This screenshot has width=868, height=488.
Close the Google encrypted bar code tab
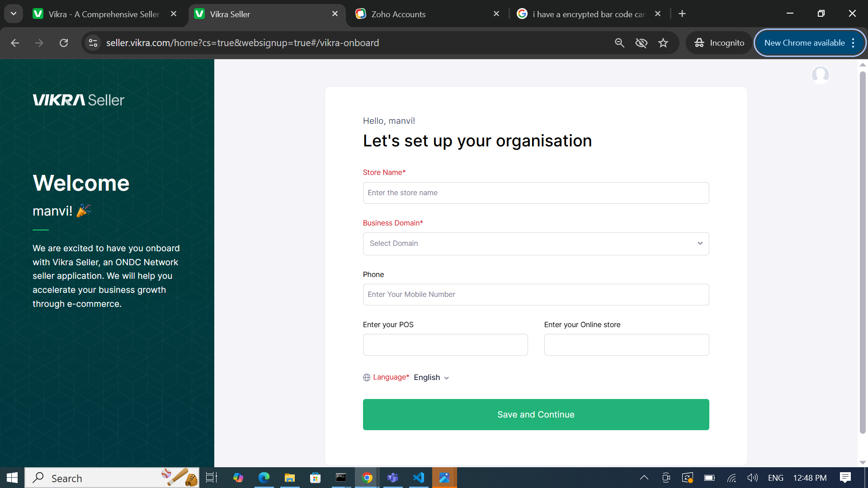point(658,14)
